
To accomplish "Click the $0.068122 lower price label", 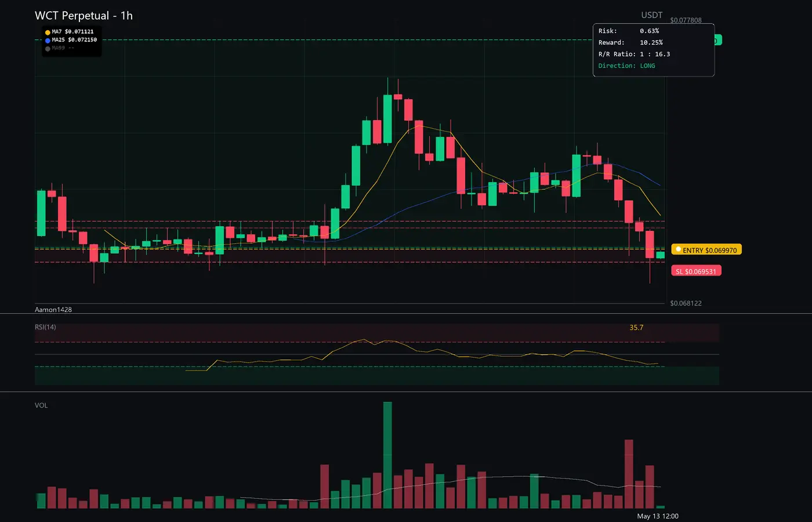I will (686, 303).
